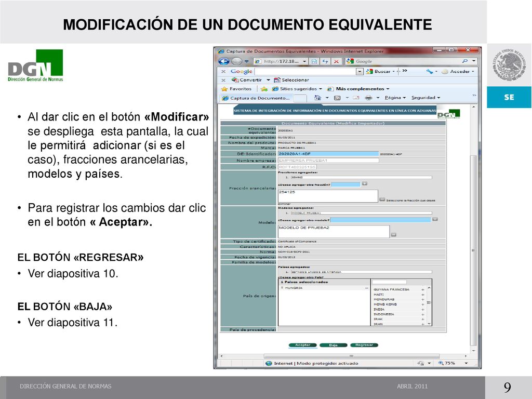
Task: Click the add to favorites bar star icon
Action: 264,89
